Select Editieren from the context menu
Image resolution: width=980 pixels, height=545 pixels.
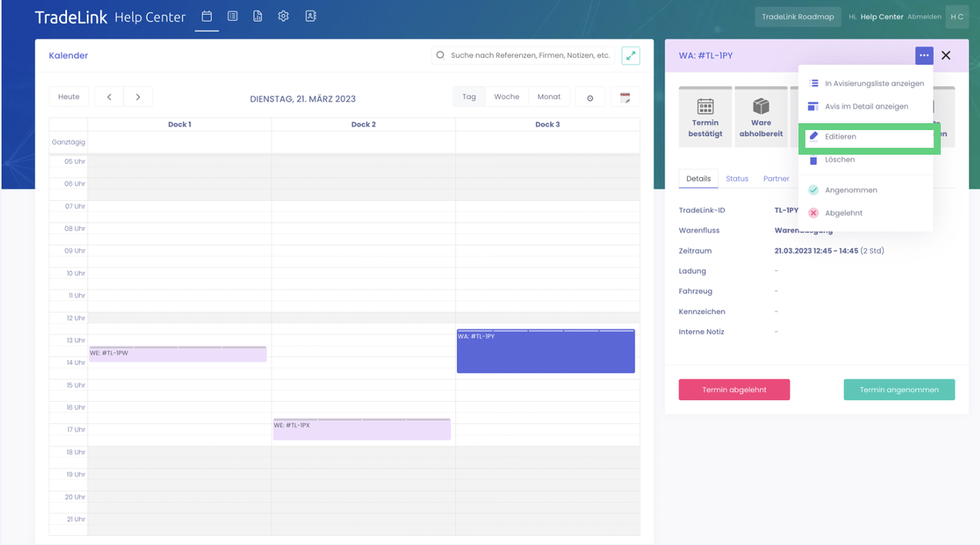click(840, 137)
